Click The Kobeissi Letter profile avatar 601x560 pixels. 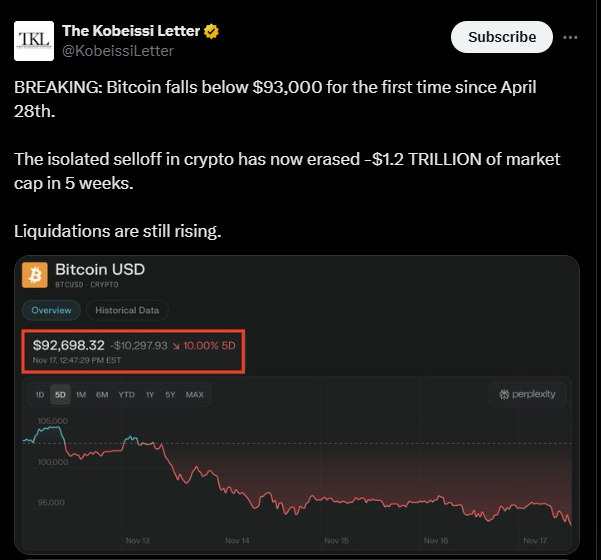pos(34,40)
